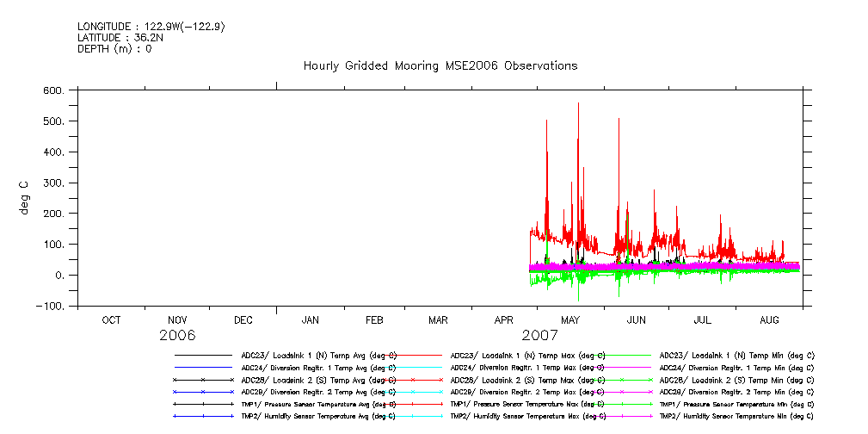Click the LATITUDE 36.2N header text
868x434 pixels.
120,38
